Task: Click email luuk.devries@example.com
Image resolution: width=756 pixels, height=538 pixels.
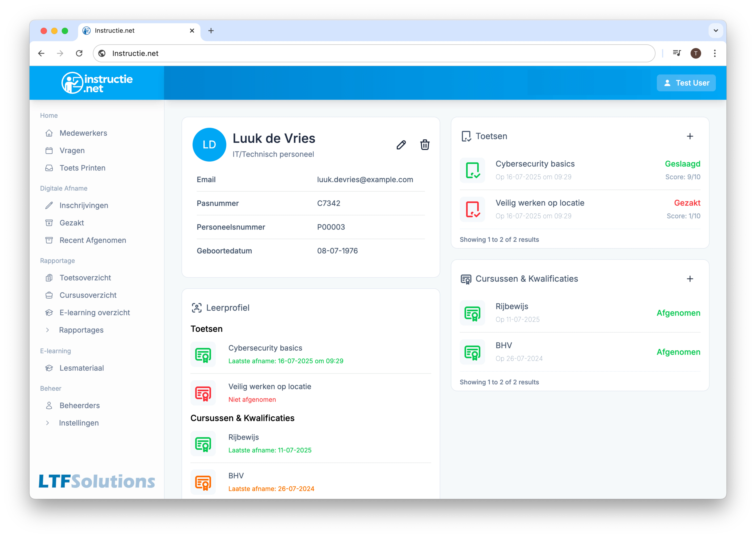Action: click(365, 180)
